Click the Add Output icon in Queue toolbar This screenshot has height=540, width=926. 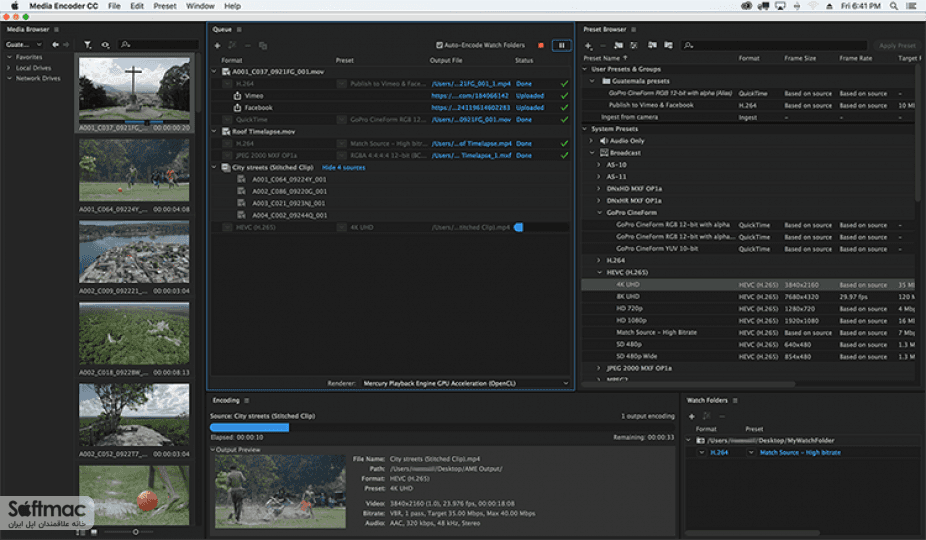pyautogui.click(x=233, y=45)
